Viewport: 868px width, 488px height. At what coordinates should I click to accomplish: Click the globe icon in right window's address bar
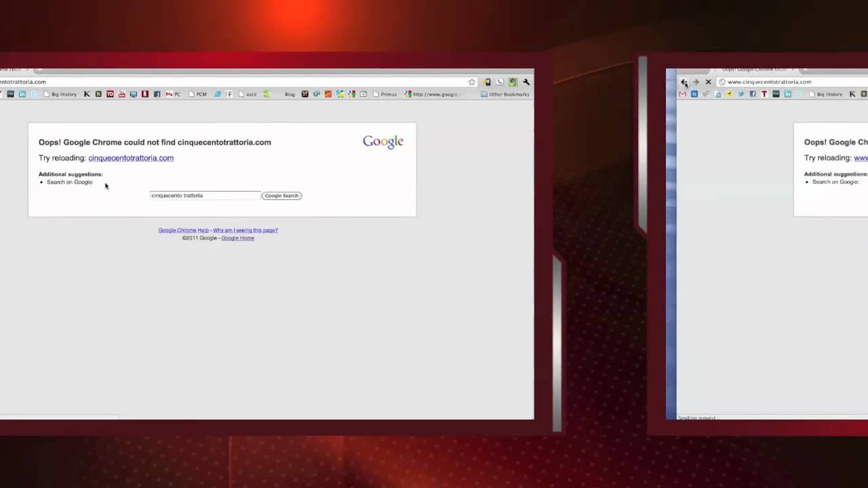[722, 82]
